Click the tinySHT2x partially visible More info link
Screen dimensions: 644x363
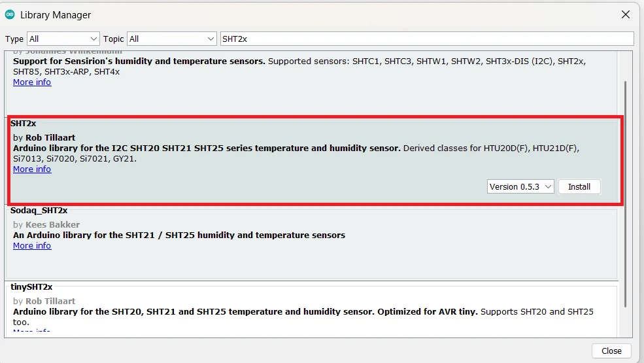tap(32, 331)
